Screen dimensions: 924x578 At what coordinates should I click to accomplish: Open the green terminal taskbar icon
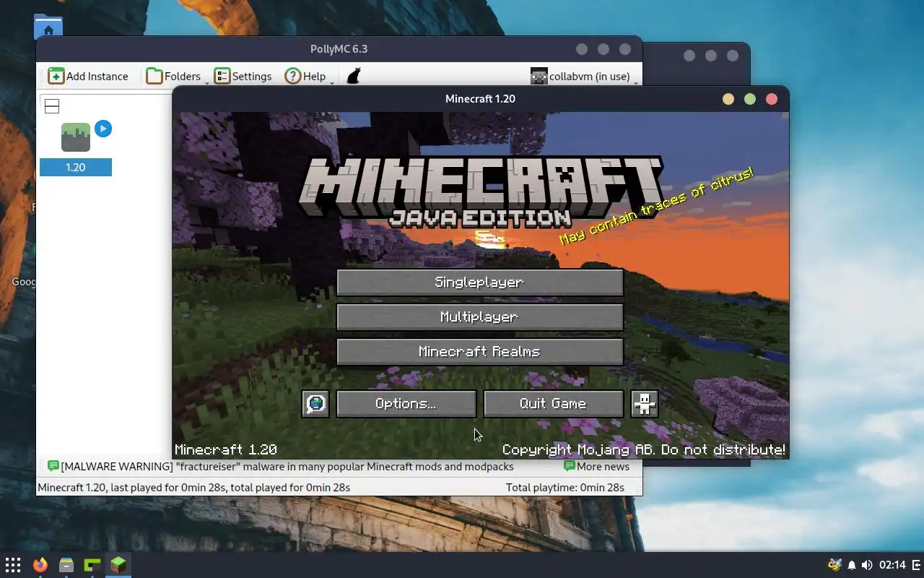point(92,565)
